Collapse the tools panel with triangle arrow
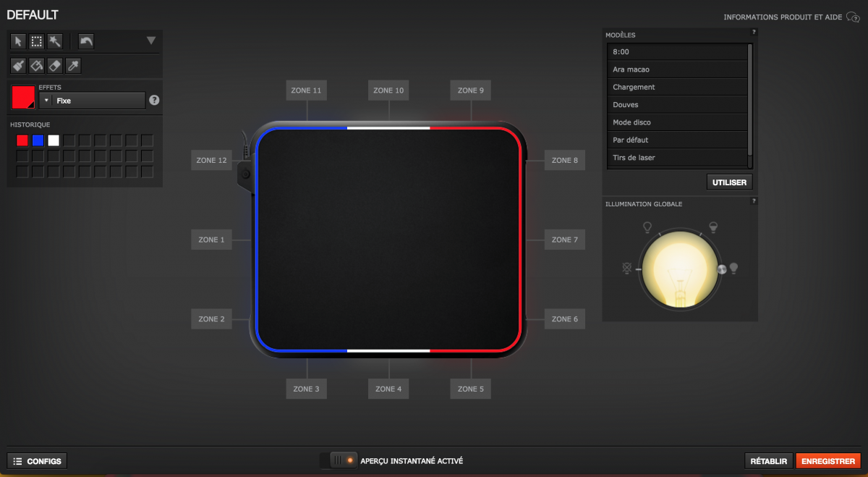 point(151,41)
